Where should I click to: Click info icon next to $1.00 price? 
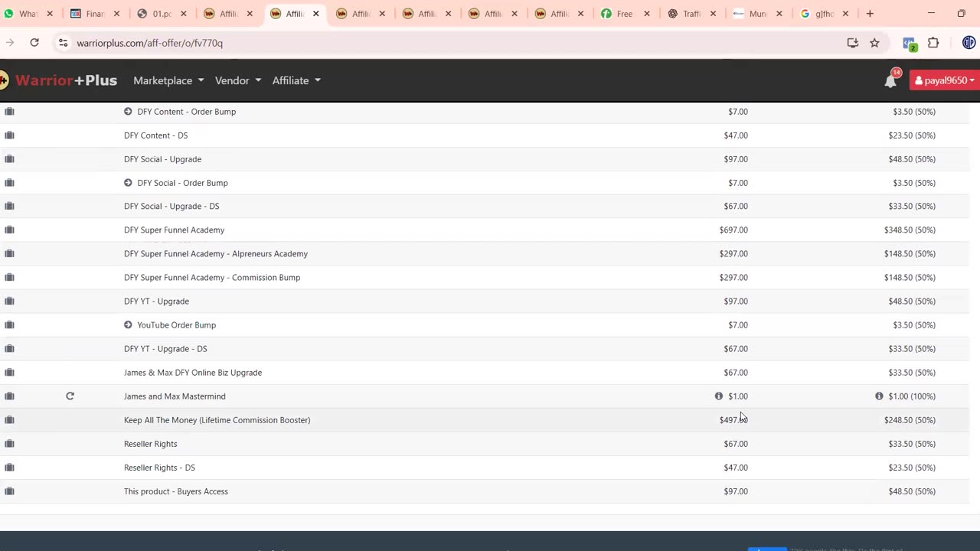pyautogui.click(x=718, y=396)
